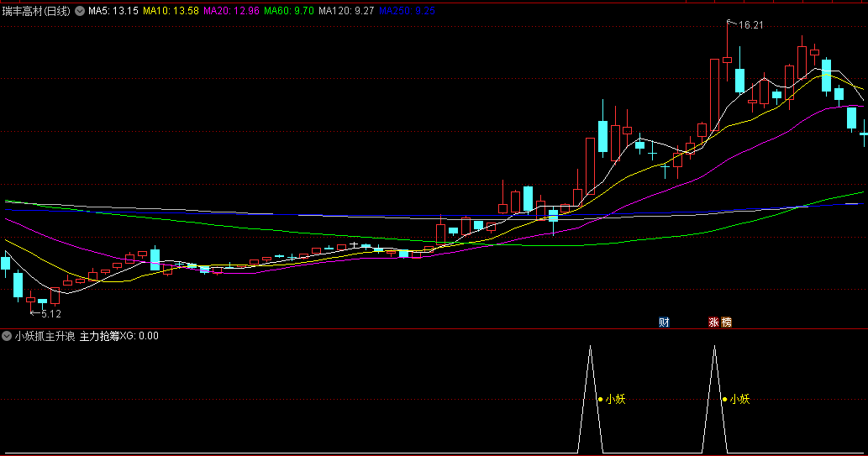This screenshot has width=868, height=456.
Task: Click the second 小妖 signal marker
Action: (x=736, y=399)
